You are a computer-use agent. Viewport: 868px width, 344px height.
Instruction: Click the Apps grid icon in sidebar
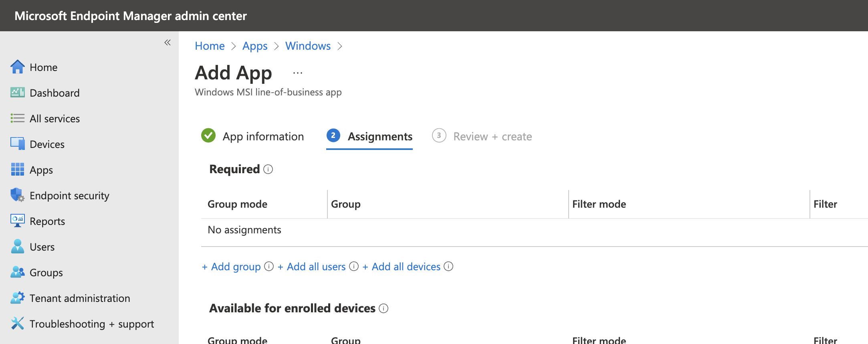[x=17, y=170]
